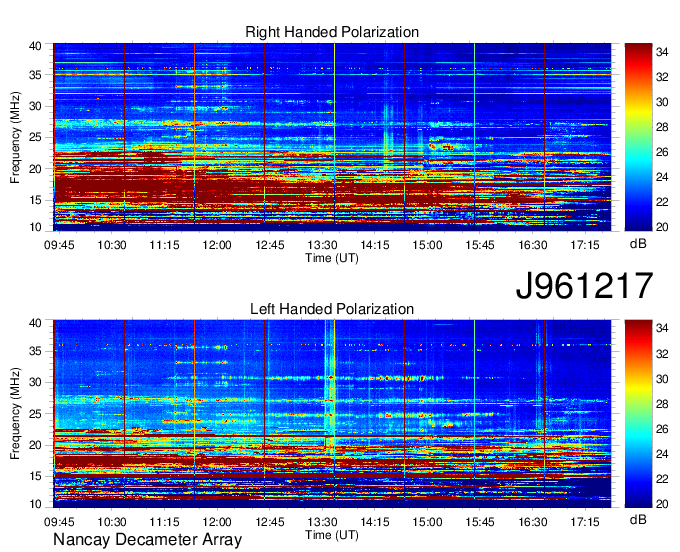
Task: Click the top plot's 'Frequency (MHz)' axis label
Action: (15, 137)
